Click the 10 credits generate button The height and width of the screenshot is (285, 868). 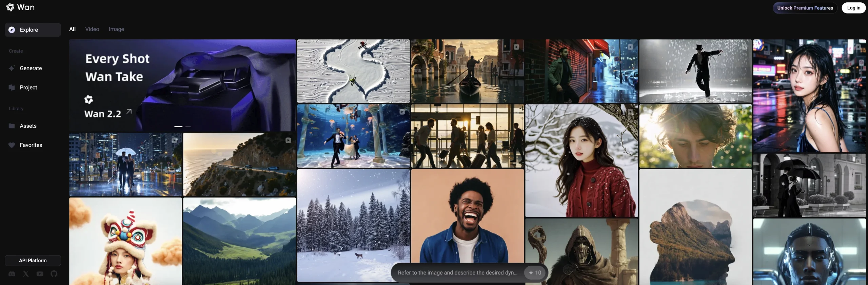pos(535,273)
